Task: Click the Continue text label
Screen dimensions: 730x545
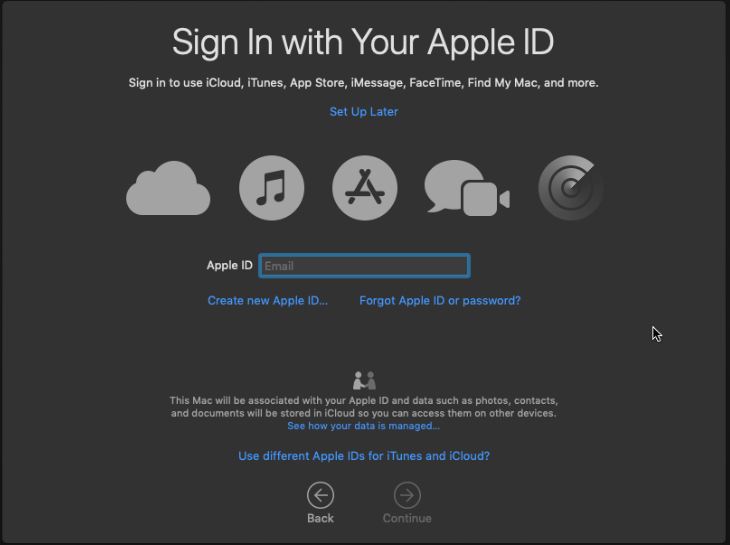Action: tap(407, 518)
